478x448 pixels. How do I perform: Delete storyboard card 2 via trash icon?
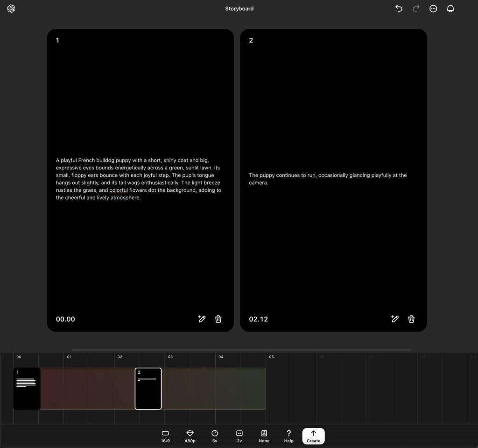click(x=411, y=319)
